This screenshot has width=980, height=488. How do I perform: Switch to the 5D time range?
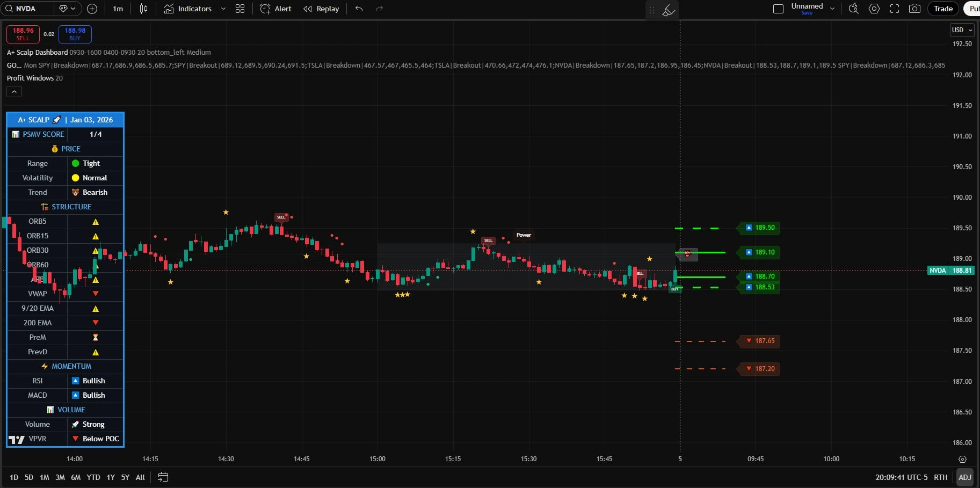(x=29, y=477)
